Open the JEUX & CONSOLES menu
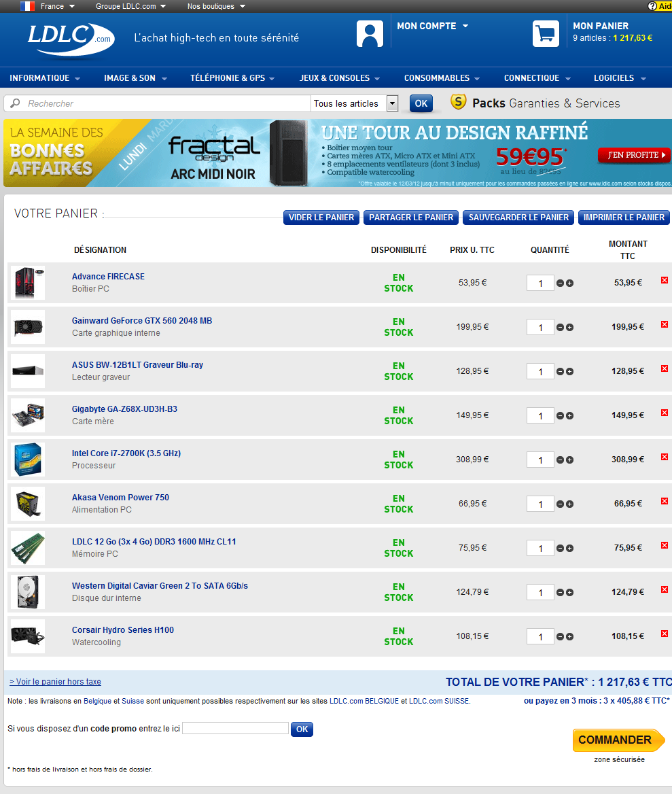 pyautogui.click(x=339, y=78)
